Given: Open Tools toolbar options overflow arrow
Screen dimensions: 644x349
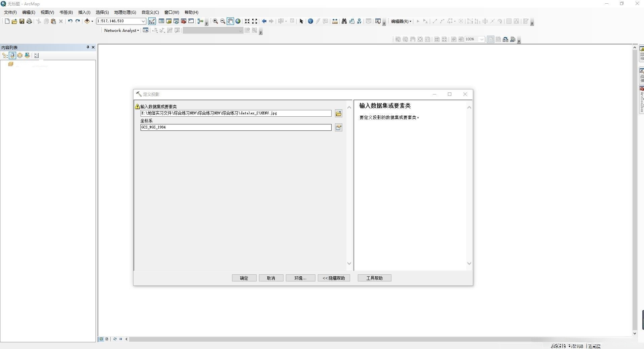Looking at the screenshot, I should pyautogui.click(x=384, y=23).
